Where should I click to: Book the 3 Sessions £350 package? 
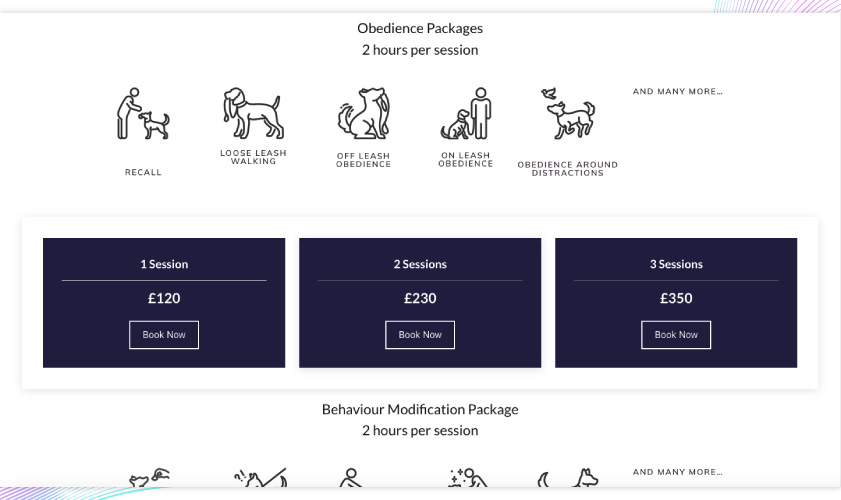click(x=676, y=335)
